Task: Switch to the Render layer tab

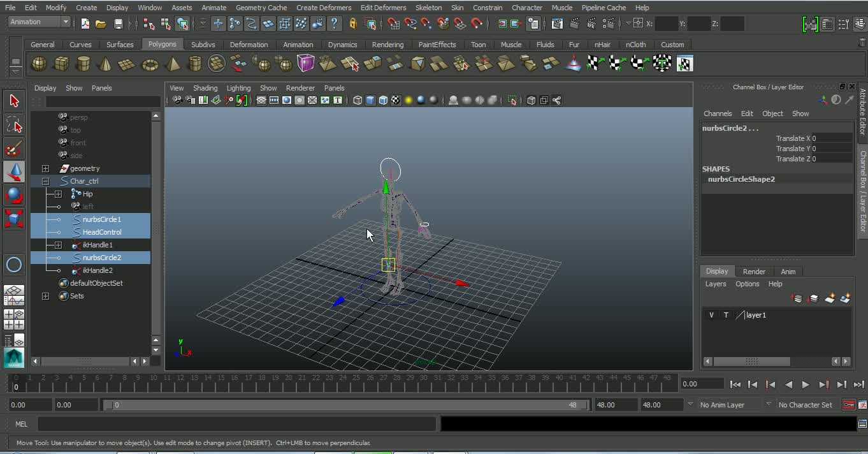Action: point(754,272)
